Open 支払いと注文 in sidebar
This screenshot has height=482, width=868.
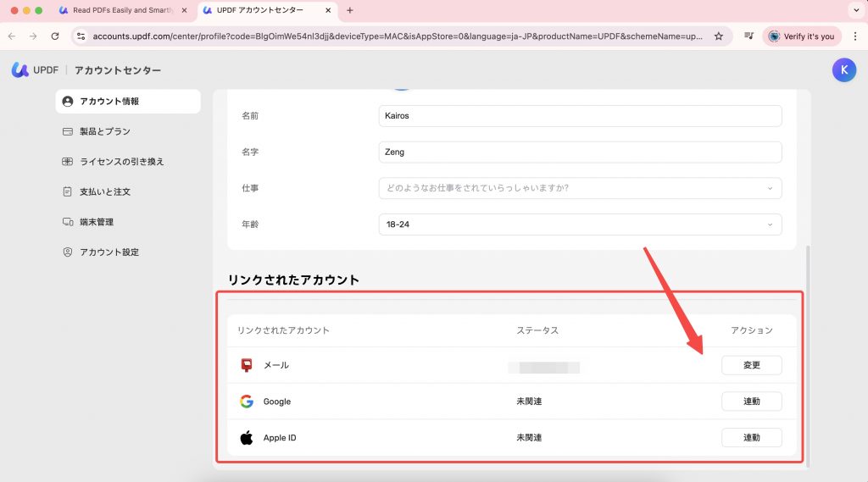pyautogui.click(x=128, y=192)
